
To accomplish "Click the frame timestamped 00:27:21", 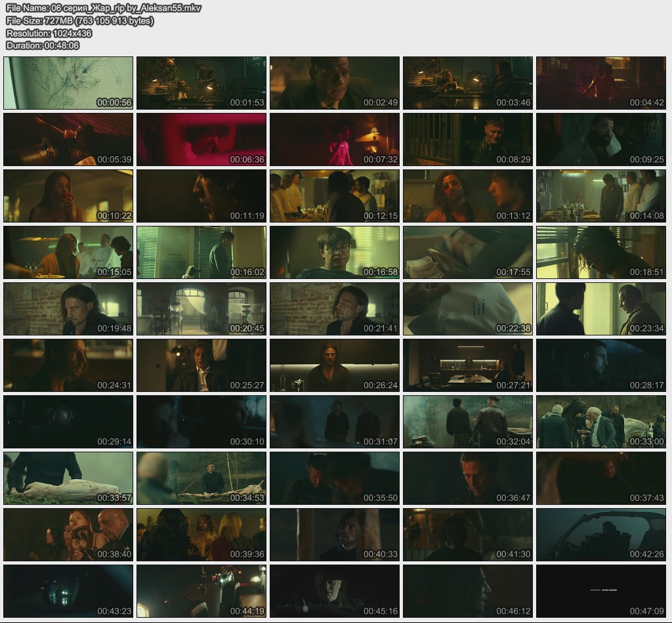I will pyautogui.click(x=468, y=365).
